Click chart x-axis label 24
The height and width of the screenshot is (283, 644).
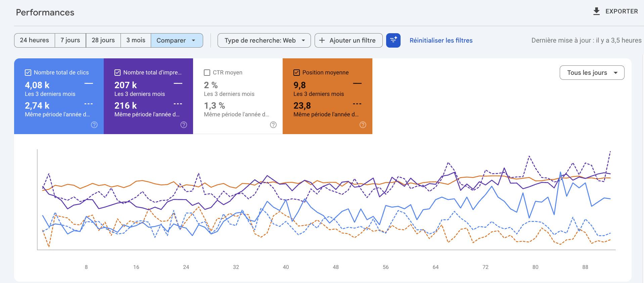click(x=186, y=267)
